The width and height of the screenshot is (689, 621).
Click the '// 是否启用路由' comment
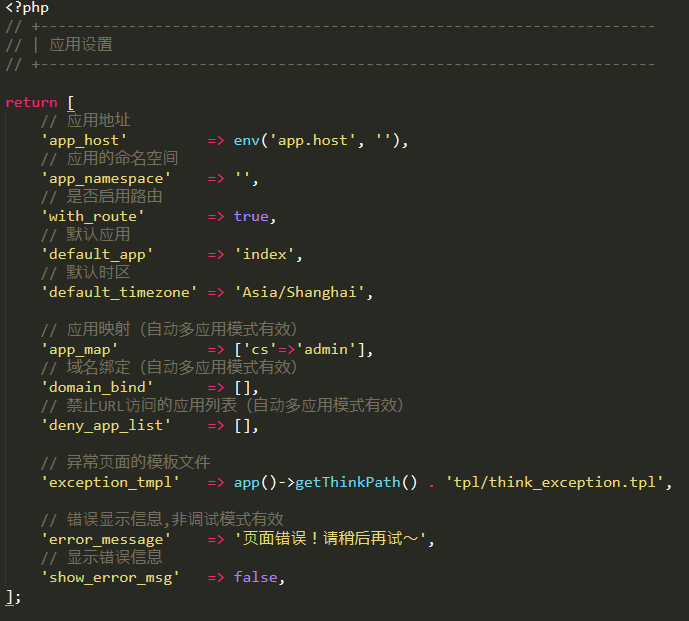coord(101,196)
